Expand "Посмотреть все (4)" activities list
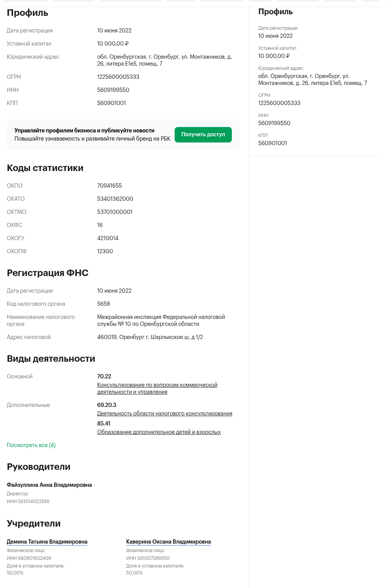386x588 pixels. pos(31,445)
